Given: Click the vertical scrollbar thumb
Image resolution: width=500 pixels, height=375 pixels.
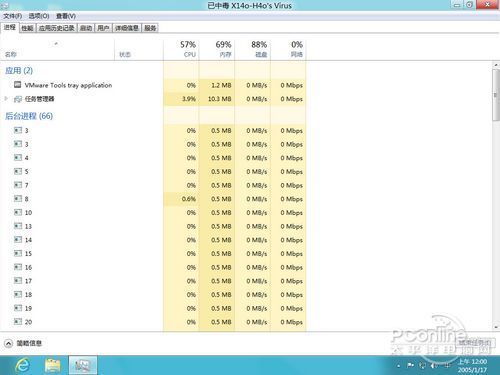Looking at the screenshot, I should (x=496, y=95).
